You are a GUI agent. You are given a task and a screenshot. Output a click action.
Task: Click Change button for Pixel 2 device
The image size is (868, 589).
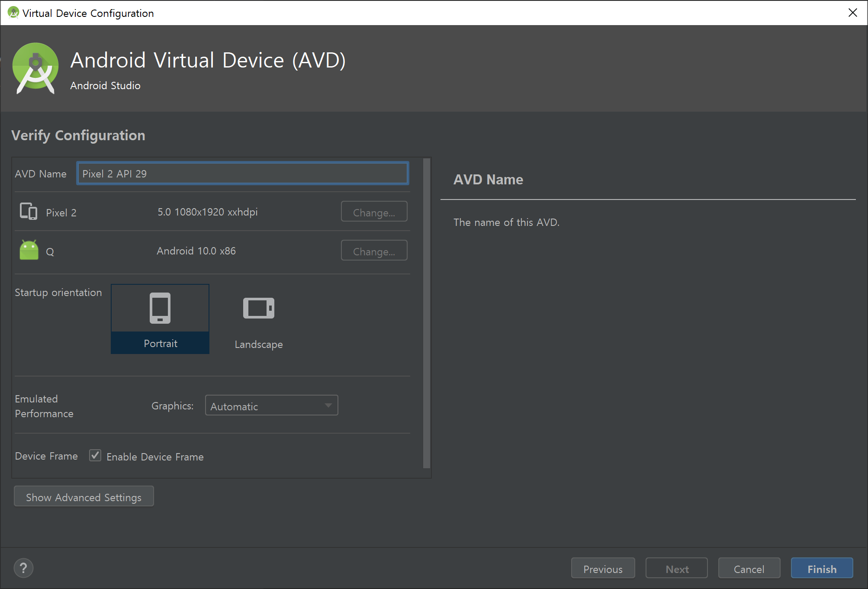click(374, 212)
